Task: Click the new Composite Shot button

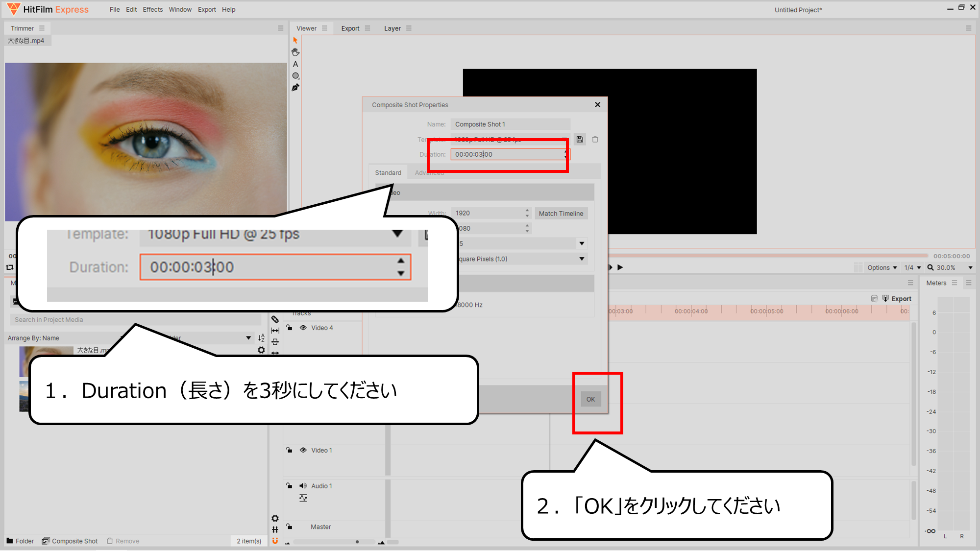Action: [70, 541]
